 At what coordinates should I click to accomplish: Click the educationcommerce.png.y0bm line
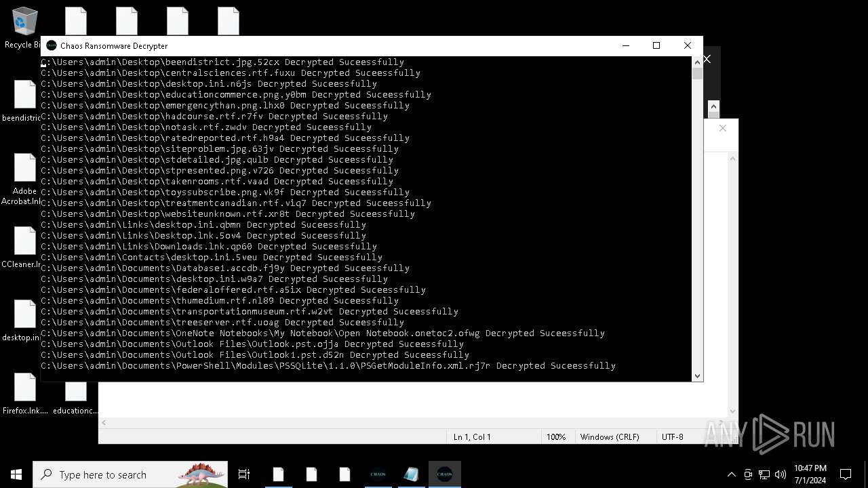(x=236, y=94)
